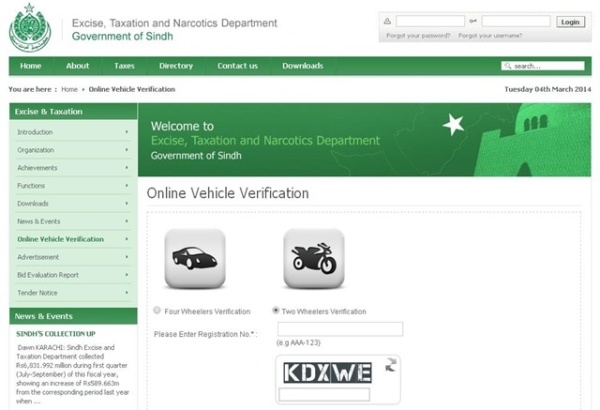Focus the password login field

tap(516, 21)
